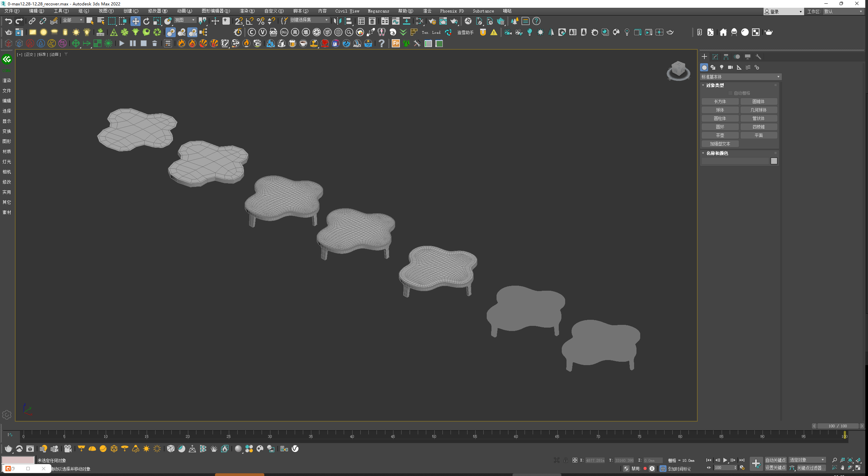This screenshot has height=476, width=868.
Task: Toggle the 自动栅格 checkbox
Action: click(x=730, y=93)
